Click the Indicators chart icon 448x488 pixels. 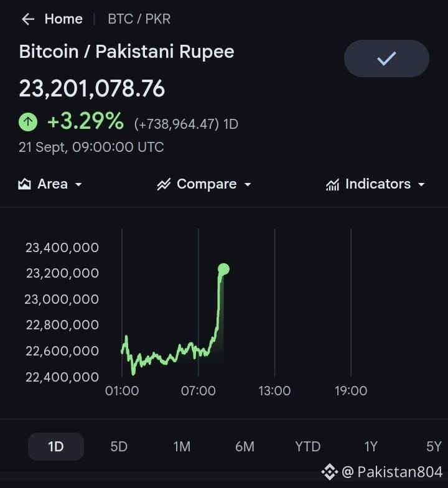(332, 184)
